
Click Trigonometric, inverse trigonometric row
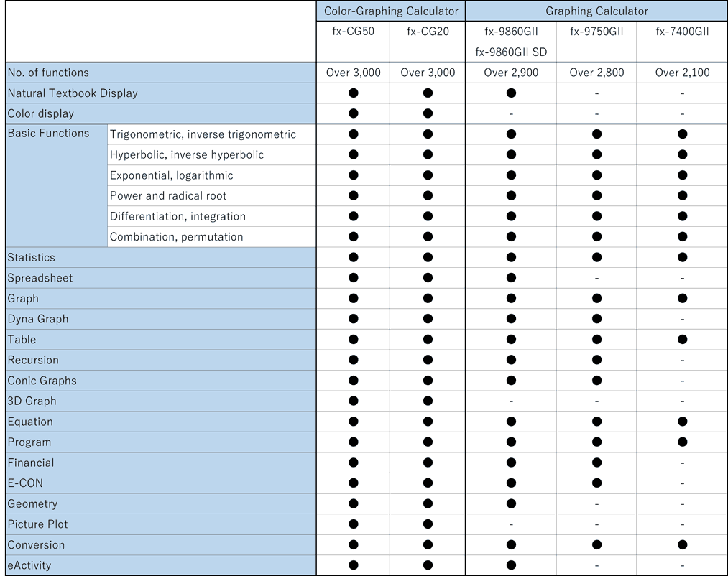(203, 134)
